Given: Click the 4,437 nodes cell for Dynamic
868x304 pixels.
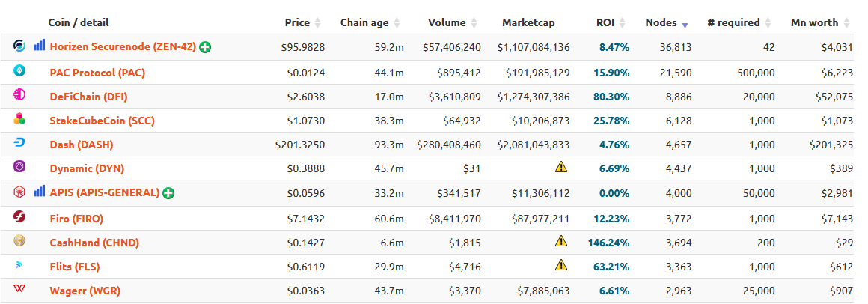Looking at the screenshot, I should point(679,168).
